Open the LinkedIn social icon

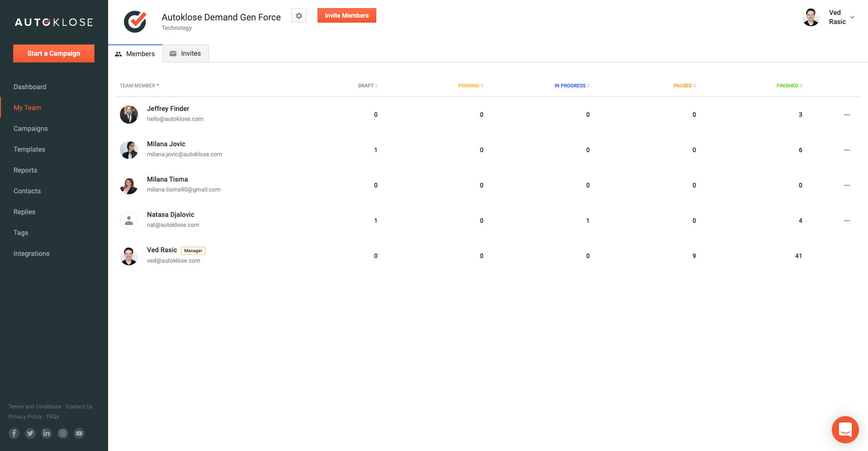[x=47, y=433]
